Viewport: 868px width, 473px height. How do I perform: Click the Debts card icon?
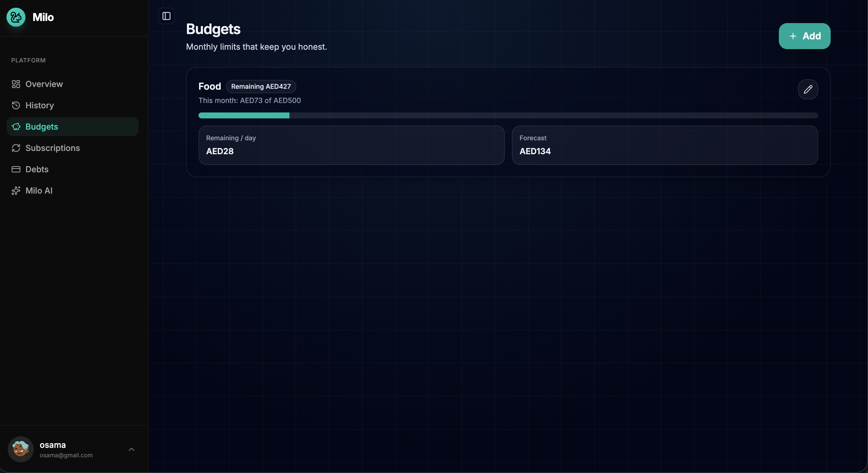click(16, 169)
